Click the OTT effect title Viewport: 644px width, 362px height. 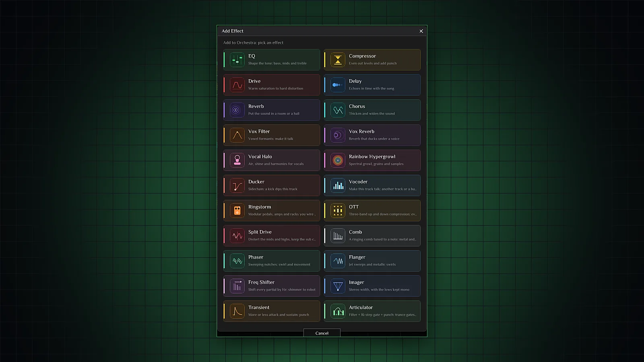click(x=354, y=207)
